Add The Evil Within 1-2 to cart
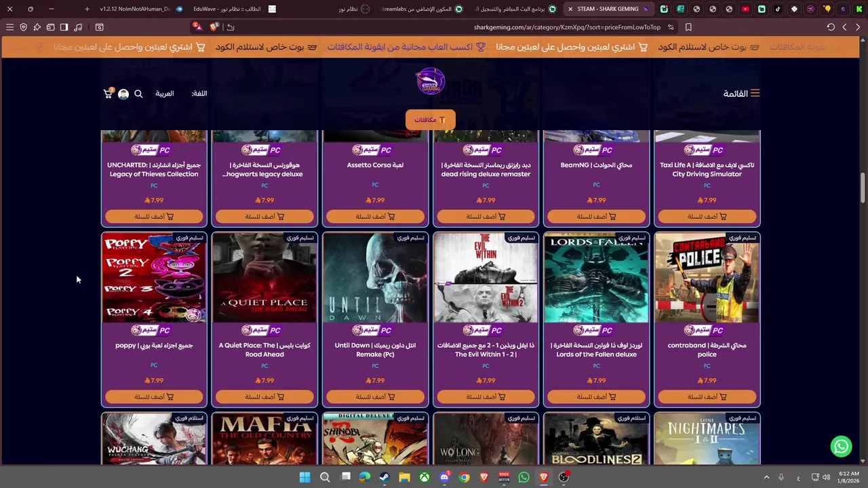Screen dimensions: 868x488 click(x=486, y=396)
